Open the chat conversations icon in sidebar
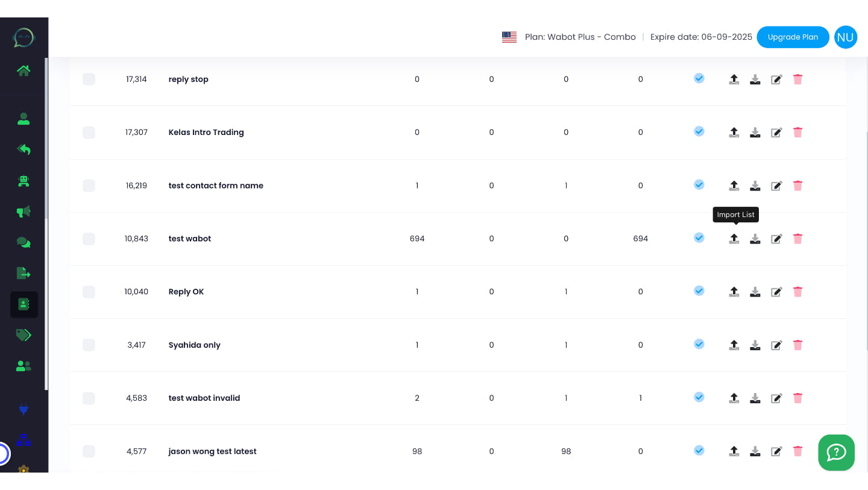Screen dimensions: 868x490 point(24,242)
